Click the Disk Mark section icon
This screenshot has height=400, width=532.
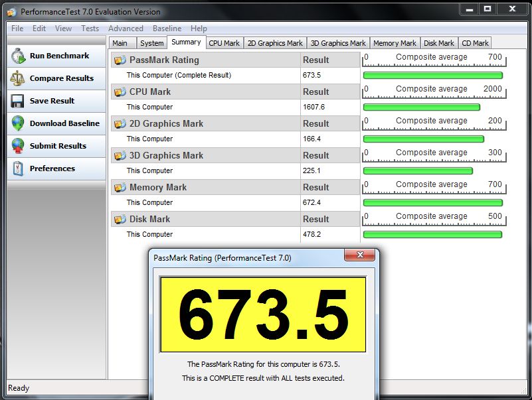[x=120, y=220]
